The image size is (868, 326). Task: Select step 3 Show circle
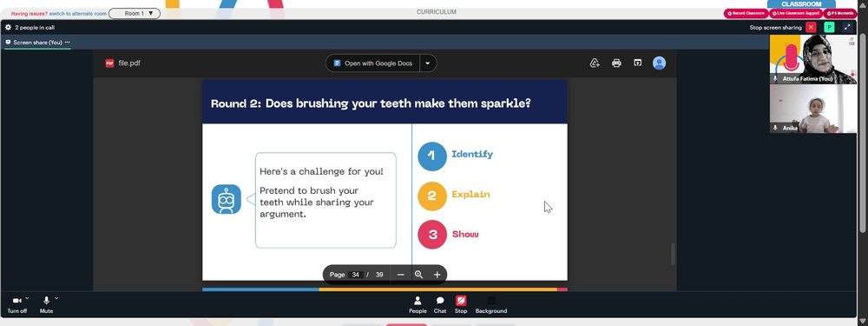(x=431, y=235)
